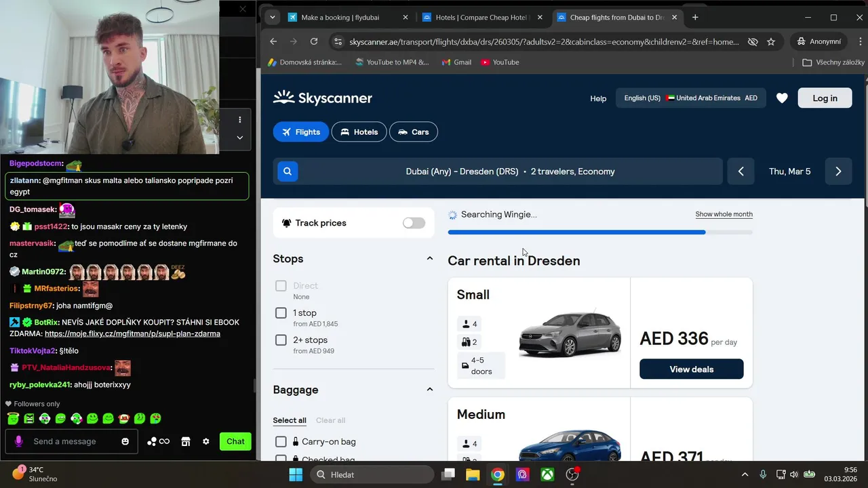Screen dimensions: 868x488
Task: Open the channel points icon in chat
Action: point(158,441)
